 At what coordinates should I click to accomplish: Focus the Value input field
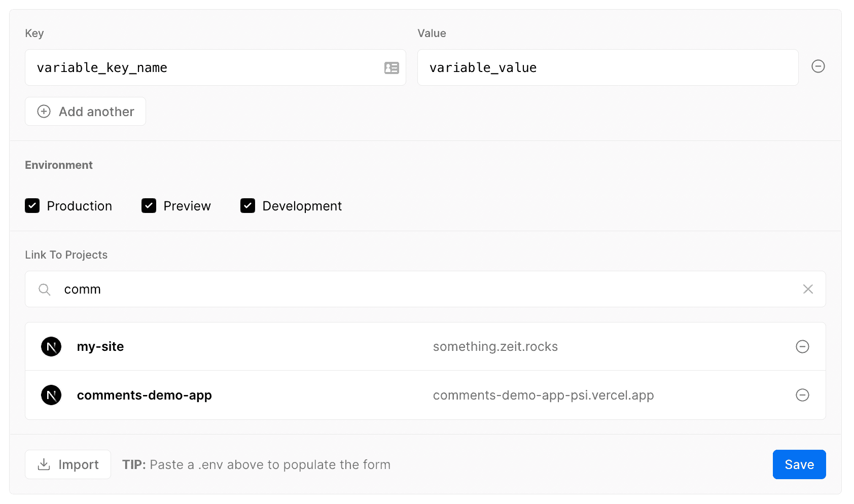tap(608, 68)
